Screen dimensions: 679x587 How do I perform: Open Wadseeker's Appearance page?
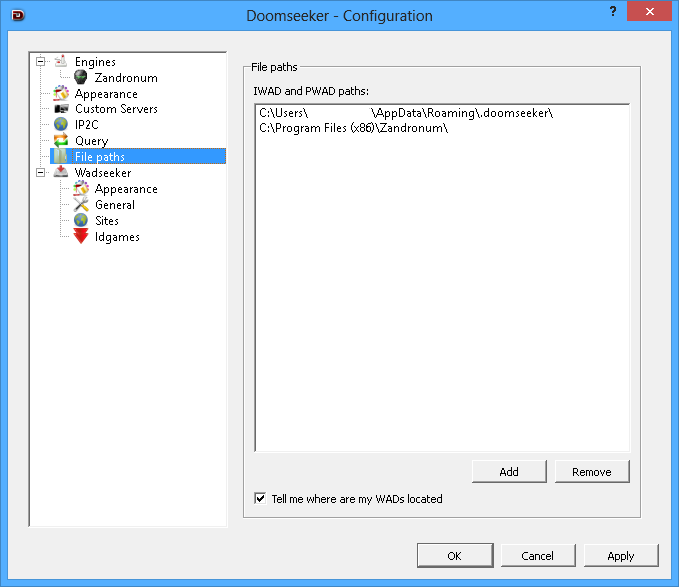point(126,189)
